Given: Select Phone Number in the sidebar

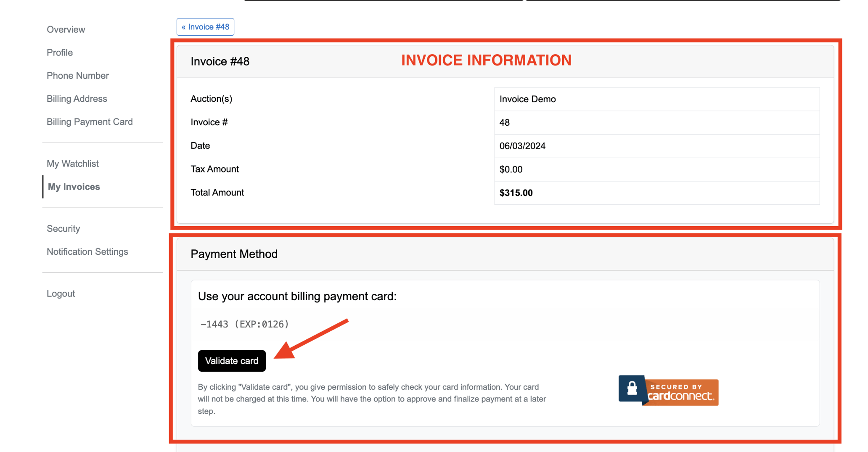Looking at the screenshot, I should pos(77,75).
